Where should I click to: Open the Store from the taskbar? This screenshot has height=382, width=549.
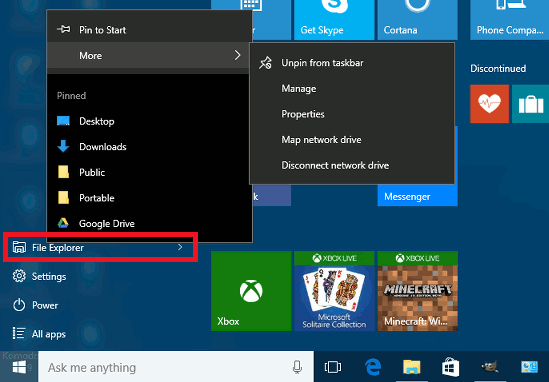450,367
